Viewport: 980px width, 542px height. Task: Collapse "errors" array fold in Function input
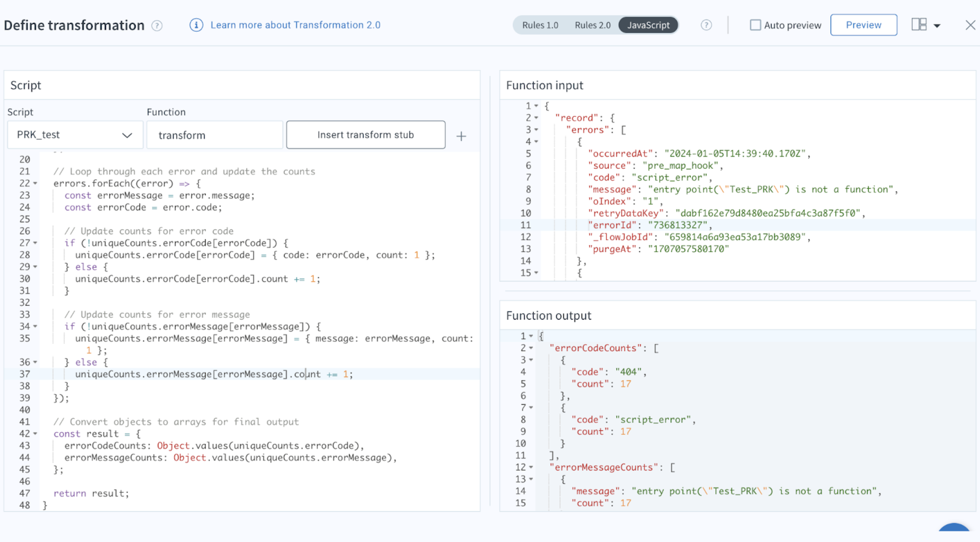pyautogui.click(x=536, y=130)
